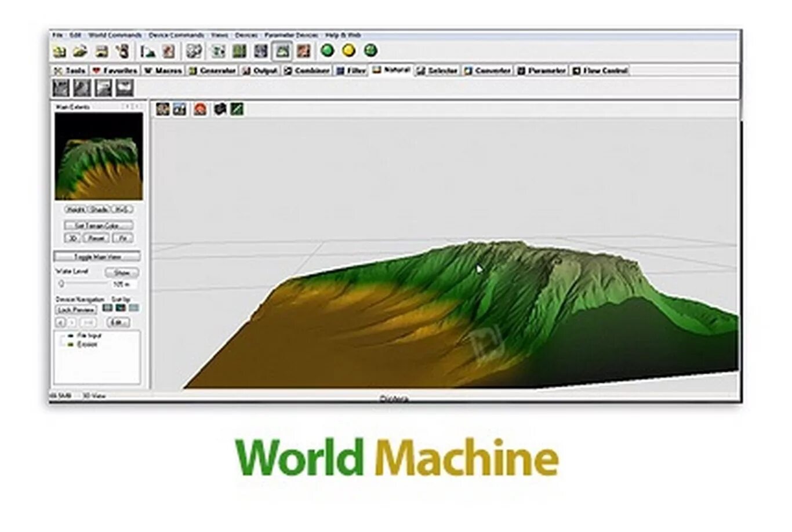Click the Set Terrain Color button
This screenshot has width=792, height=532.
coord(98,225)
